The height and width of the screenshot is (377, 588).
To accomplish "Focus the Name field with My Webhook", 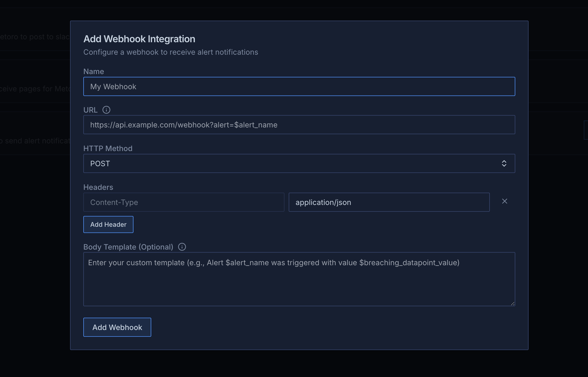I will click(x=299, y=87).
